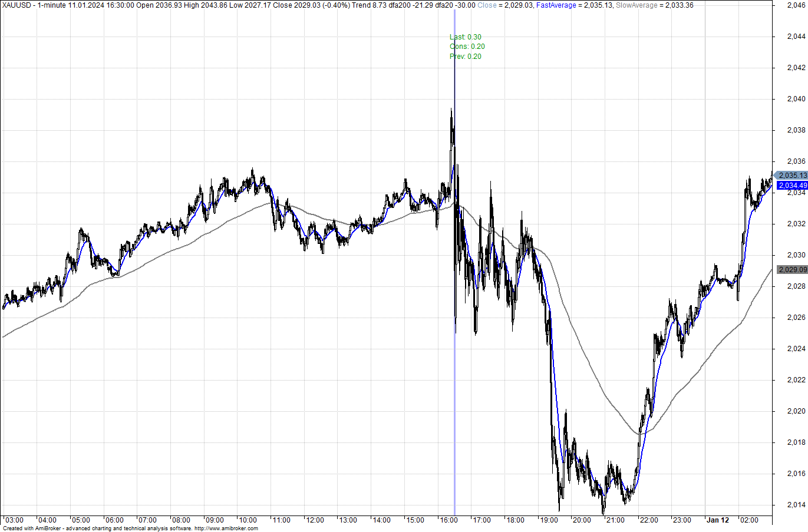Click the 2,030 price axis label
The height and width of the screenshot is (532, 808).
tap(796, 255)
